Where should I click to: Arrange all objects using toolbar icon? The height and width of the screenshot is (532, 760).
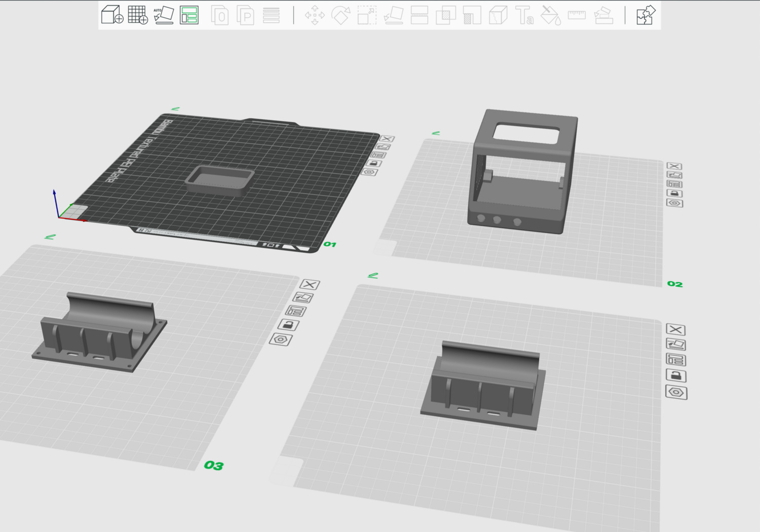tap(189, 15)
